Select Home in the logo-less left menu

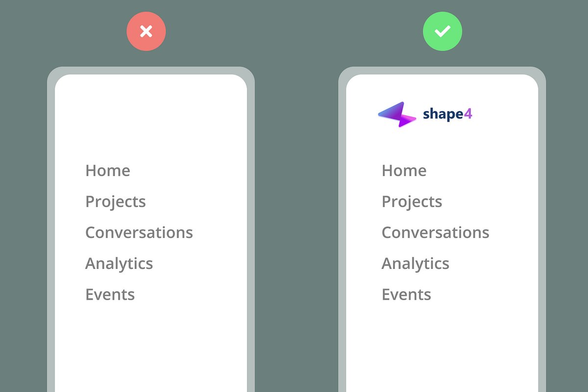(108, 171)
